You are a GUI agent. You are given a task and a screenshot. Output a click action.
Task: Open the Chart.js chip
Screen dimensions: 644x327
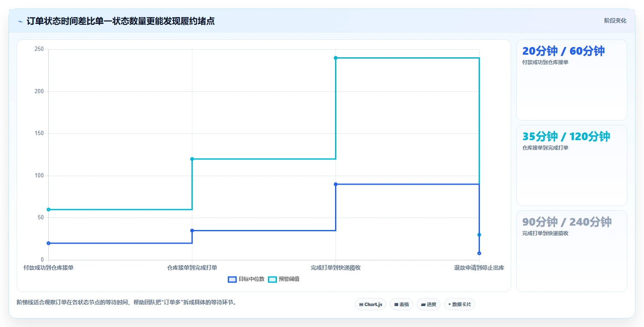371,304
